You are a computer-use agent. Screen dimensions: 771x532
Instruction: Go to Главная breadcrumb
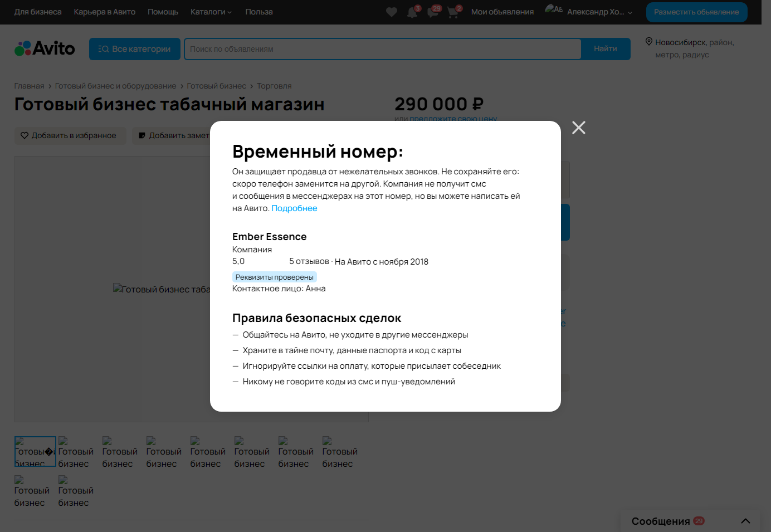[30, 86]
